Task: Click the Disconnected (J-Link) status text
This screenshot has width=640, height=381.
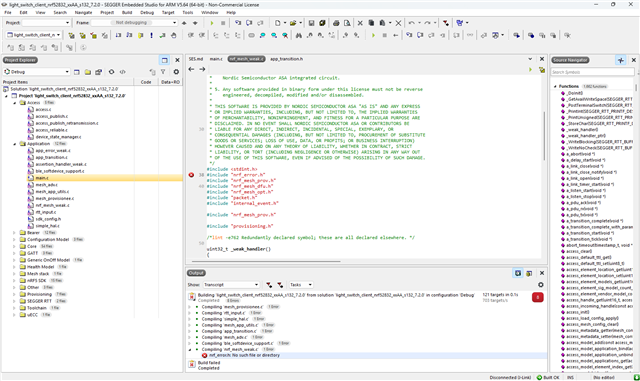Action: pos(510,377)
